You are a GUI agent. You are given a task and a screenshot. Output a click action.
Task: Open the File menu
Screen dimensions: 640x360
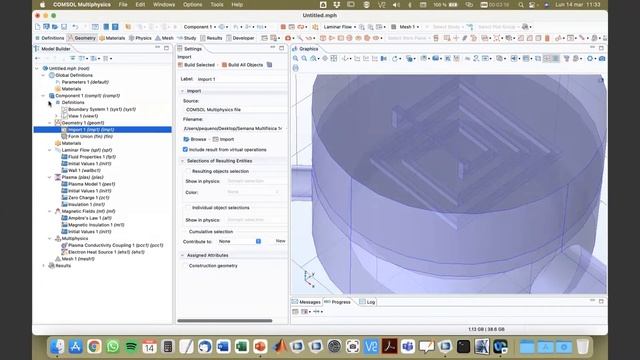(123, 4)
